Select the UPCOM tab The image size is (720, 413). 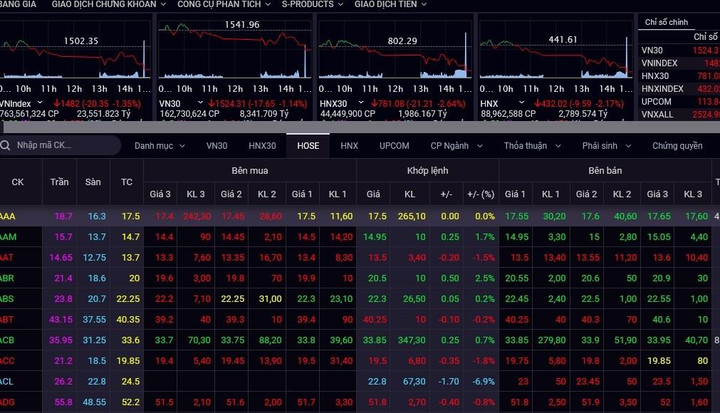pos(394,146)
